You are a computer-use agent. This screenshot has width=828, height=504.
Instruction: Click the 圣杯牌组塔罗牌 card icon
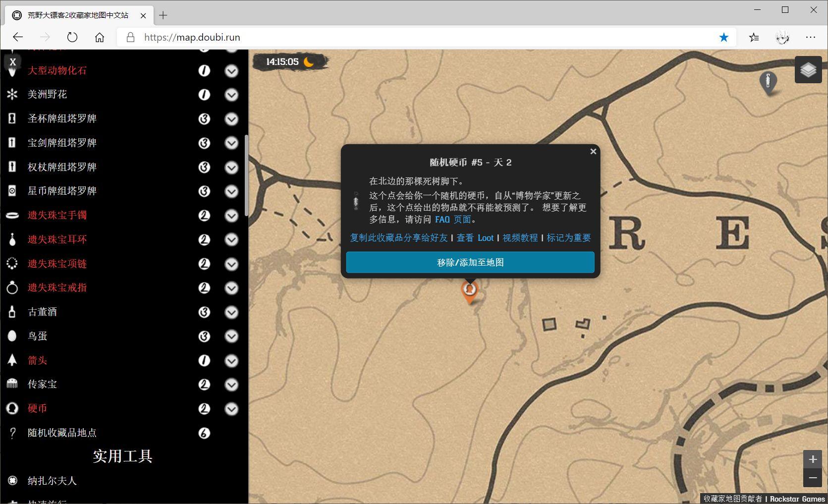click(12, 118)
